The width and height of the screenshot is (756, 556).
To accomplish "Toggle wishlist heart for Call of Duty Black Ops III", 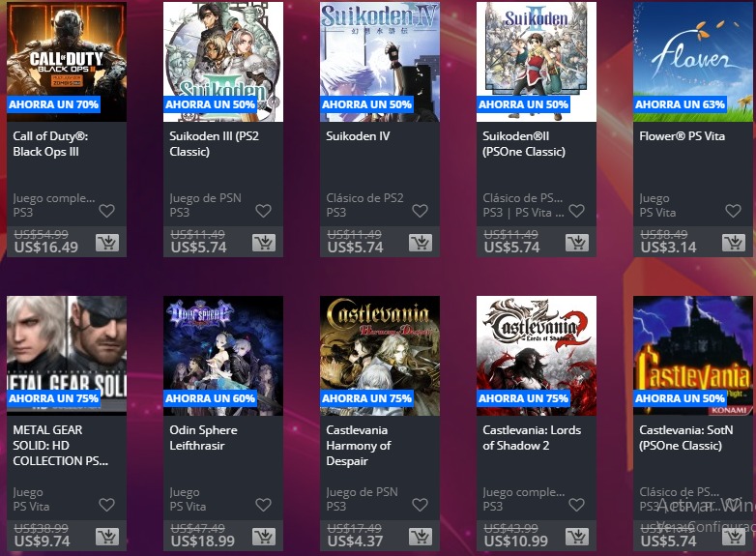I will [x=106, y=211].
